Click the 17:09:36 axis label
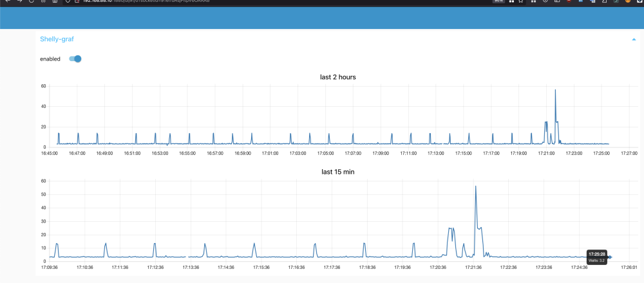 tap(50, 268)
